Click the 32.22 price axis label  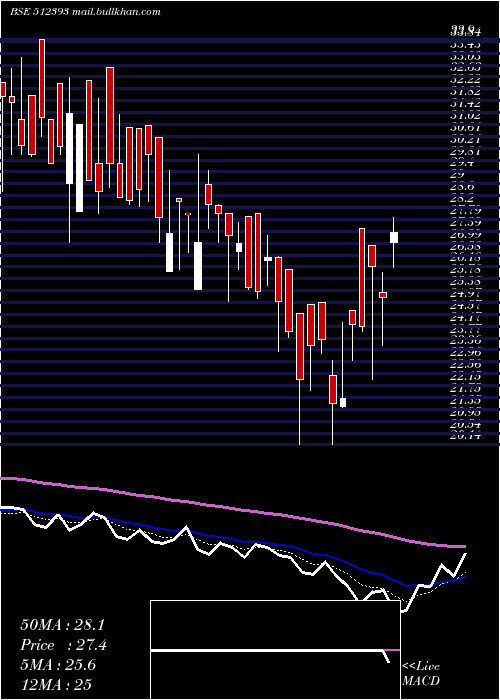tap(465, 80)
